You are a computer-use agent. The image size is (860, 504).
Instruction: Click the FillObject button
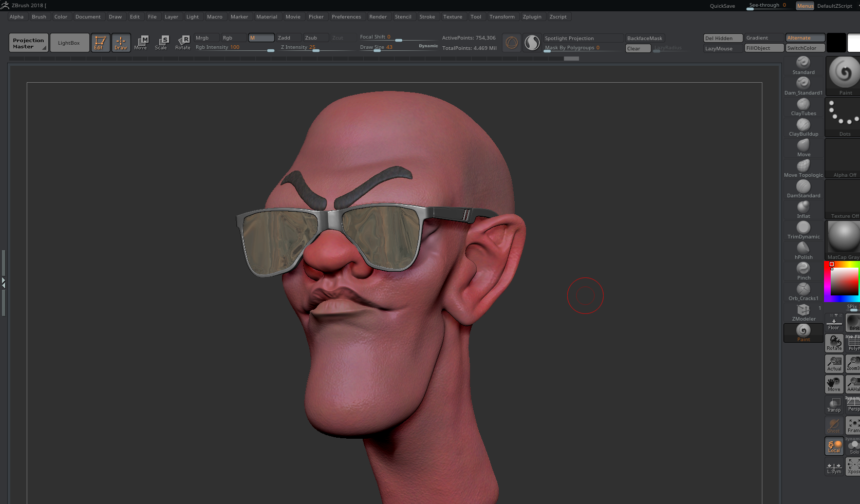764,48
